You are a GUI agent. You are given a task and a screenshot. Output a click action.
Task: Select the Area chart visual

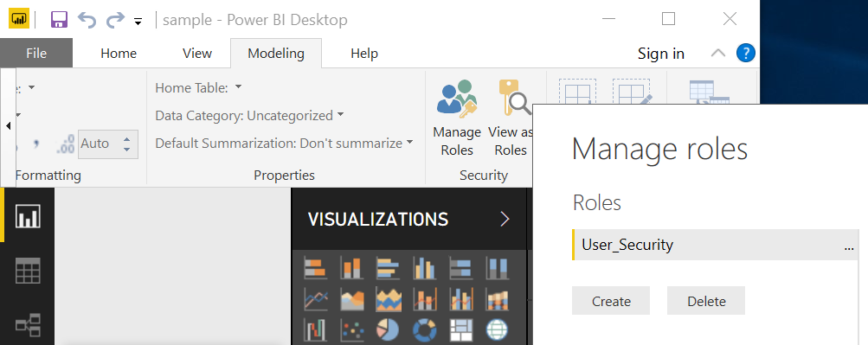(351, 300)
